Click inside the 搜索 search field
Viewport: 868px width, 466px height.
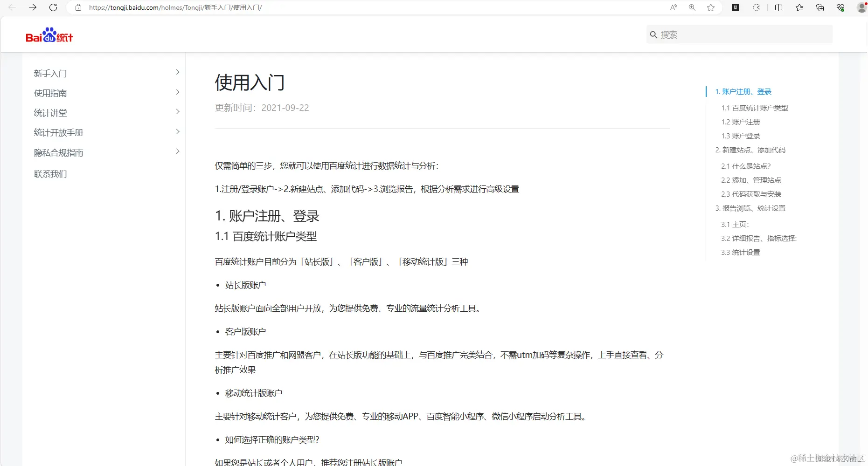(738, 34)
